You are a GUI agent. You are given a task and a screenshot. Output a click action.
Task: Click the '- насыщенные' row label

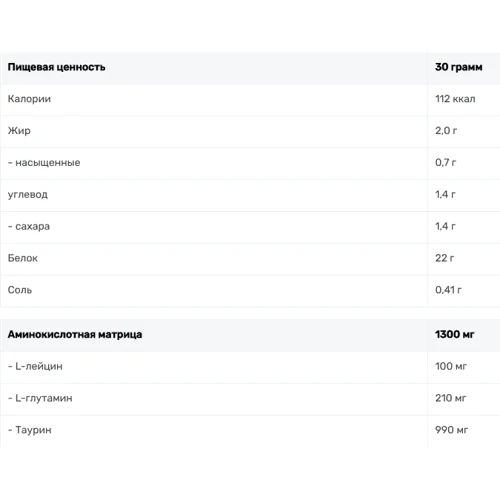tap(44, 162)
